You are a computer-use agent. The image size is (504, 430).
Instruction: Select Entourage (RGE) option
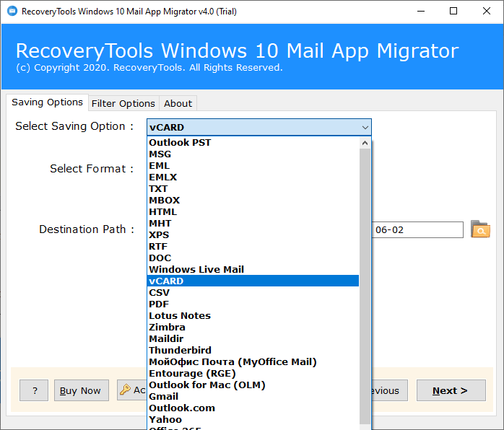253,374
